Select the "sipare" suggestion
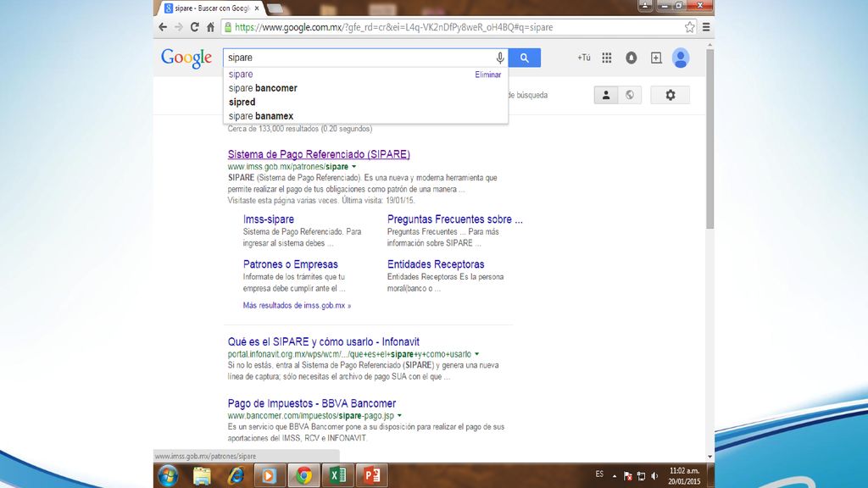The width and height of the screenshot is (868, 488). [x=241, y=75]
